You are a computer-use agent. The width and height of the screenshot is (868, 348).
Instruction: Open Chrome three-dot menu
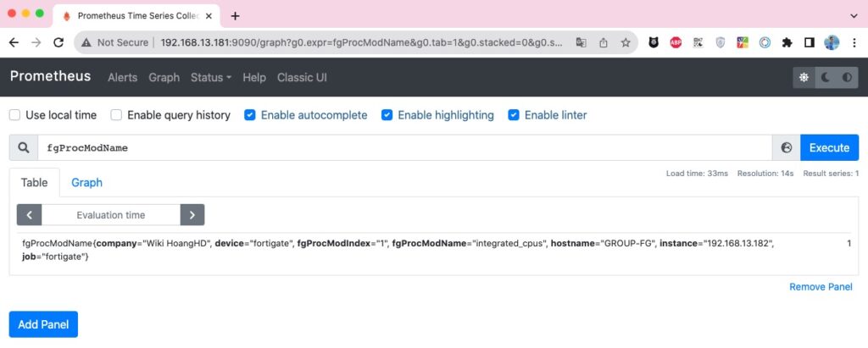(x=854, y=42)
